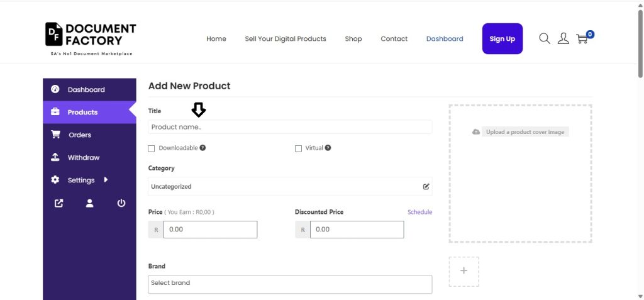The height and width of the screenshot is (300, 644).
Task: Open the shopping cart icon
Action: tap(582, 39)
